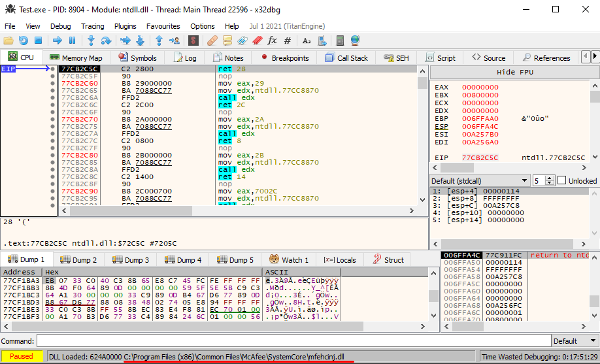Click the Open file folder icon
The width and height of the screenshot is (600, 364).
(8, 41)
